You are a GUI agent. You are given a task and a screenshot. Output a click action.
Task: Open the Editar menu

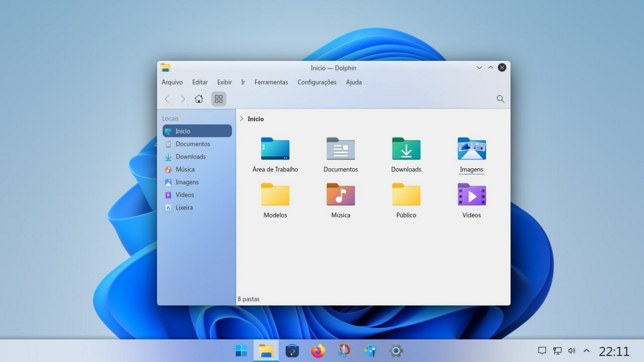200,82
